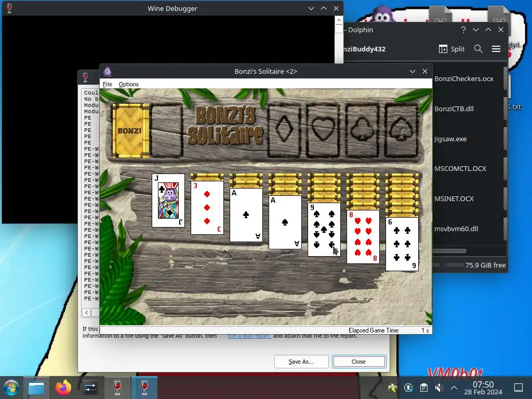Pick the 3 of diamonds card
Image resolution: width=532 pixels, height=399 pixels.
pyautogui.click(x=207, y=208)
